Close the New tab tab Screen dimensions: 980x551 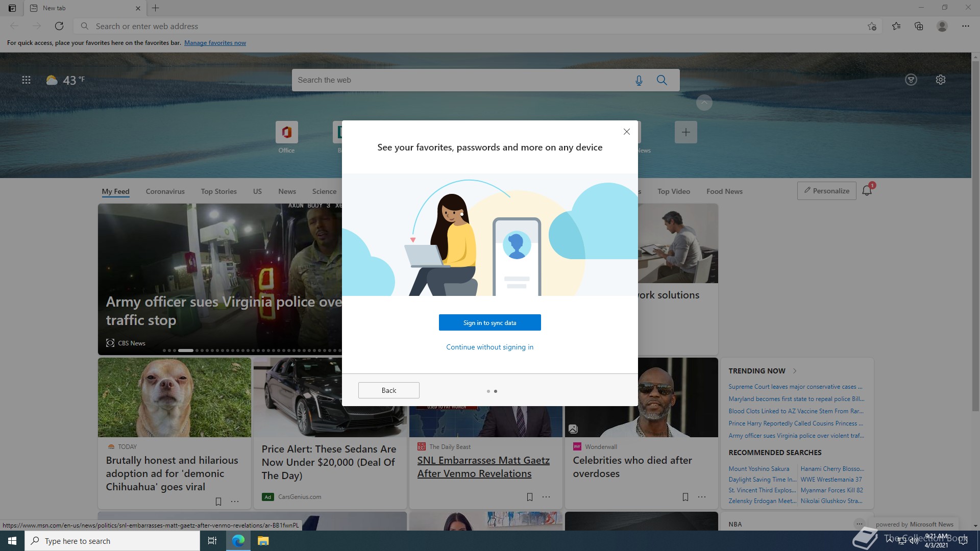click(x=138, y=8)
